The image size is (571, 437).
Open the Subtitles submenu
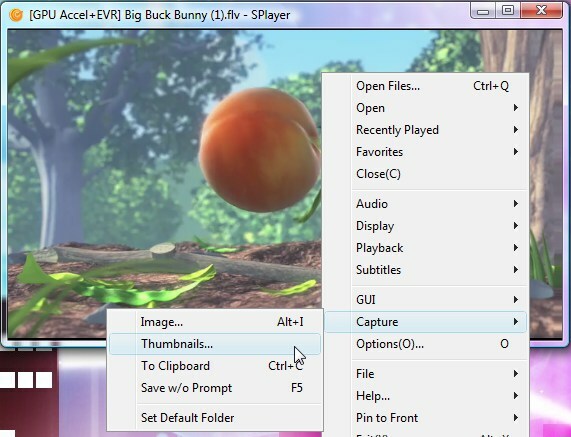(425, 270)
